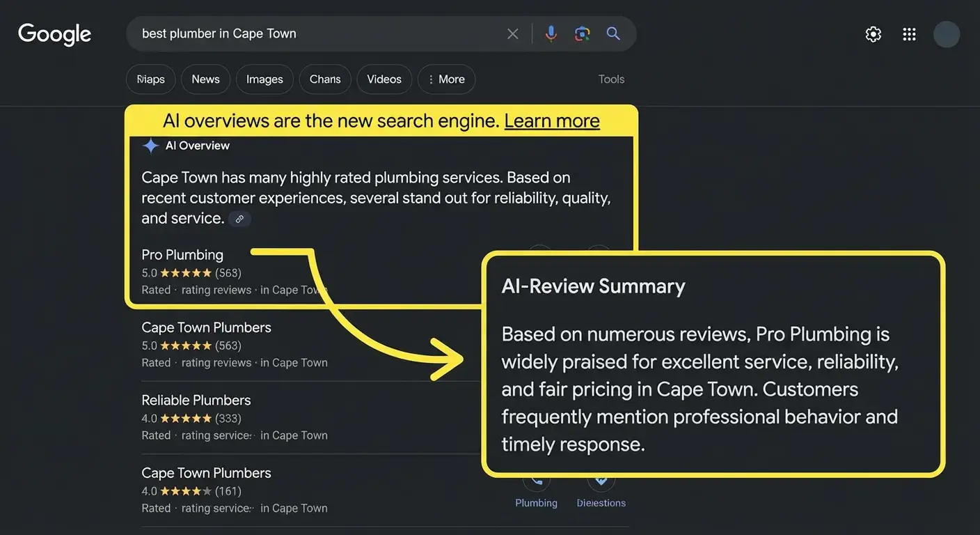This screenshot has width=980, height=535.
Task: Expand the More filters menu
Action: [446, 79]
